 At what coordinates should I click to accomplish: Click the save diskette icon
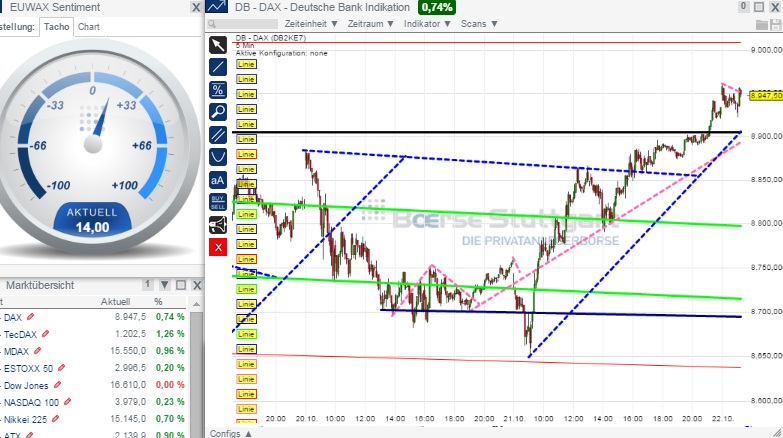point(776,24)
